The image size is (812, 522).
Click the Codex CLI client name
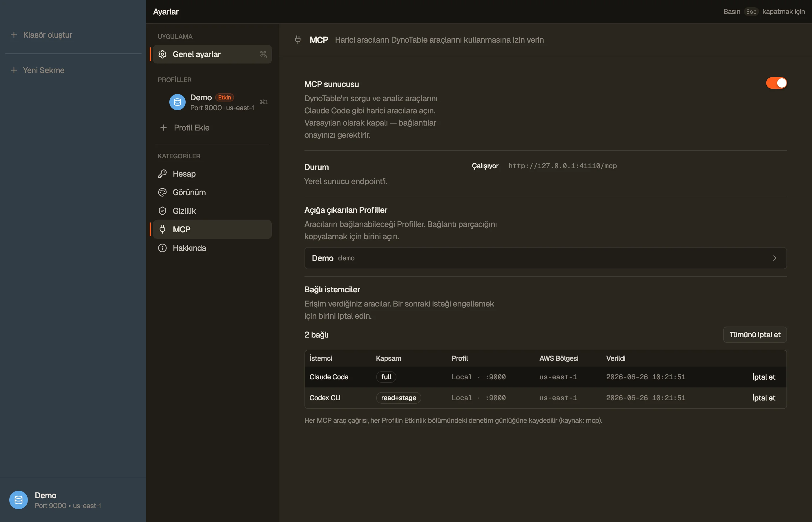tap(325, 398)
